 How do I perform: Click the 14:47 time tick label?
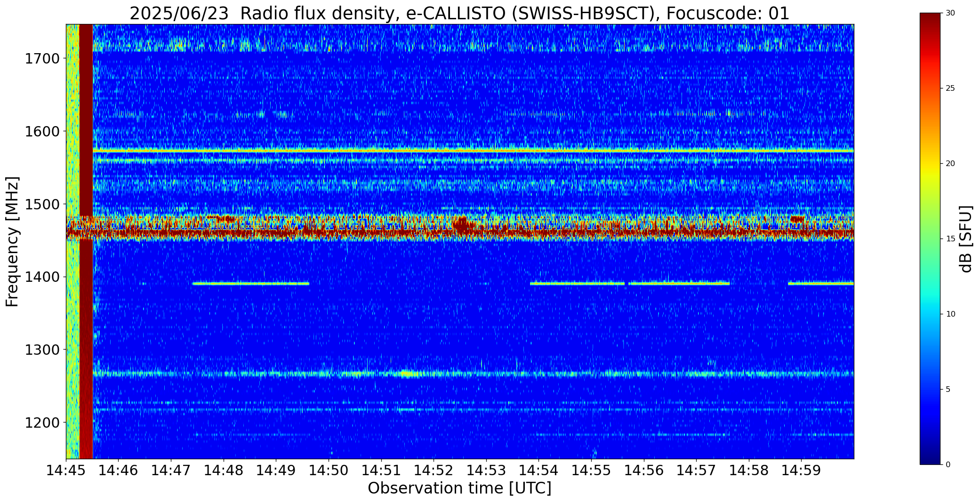coord(171,470)
